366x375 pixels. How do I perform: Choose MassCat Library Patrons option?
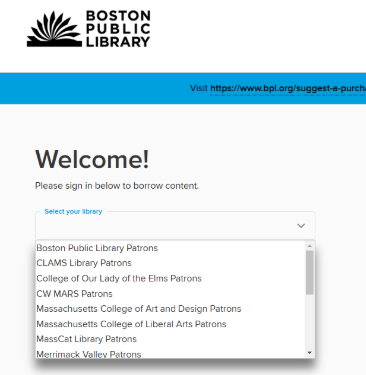click(170, 339)
